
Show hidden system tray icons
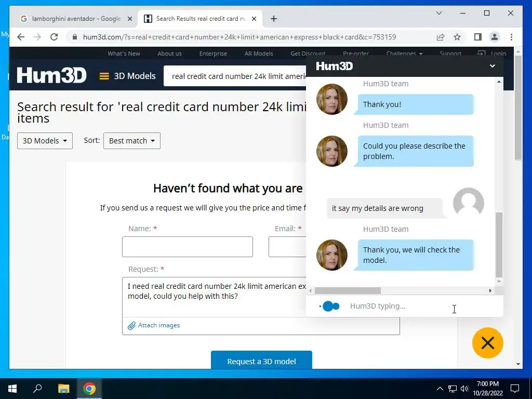point(440,389)
